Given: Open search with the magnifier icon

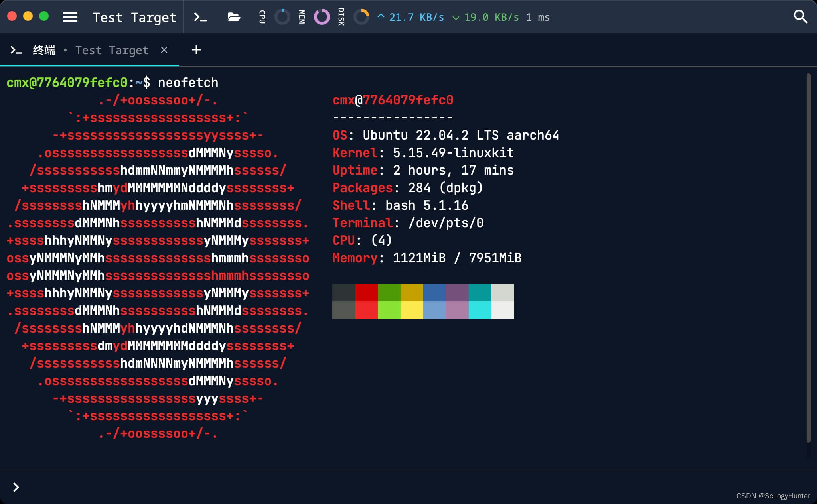Looking at the screenshot, I should 800,17.
